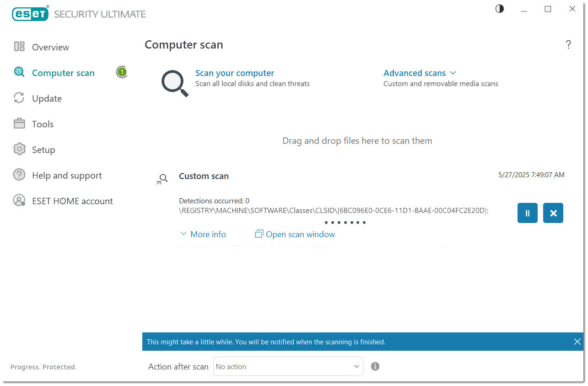588x386 pixels.
Task: Select Computer scan in the sidebar
Action: point(63,73)
